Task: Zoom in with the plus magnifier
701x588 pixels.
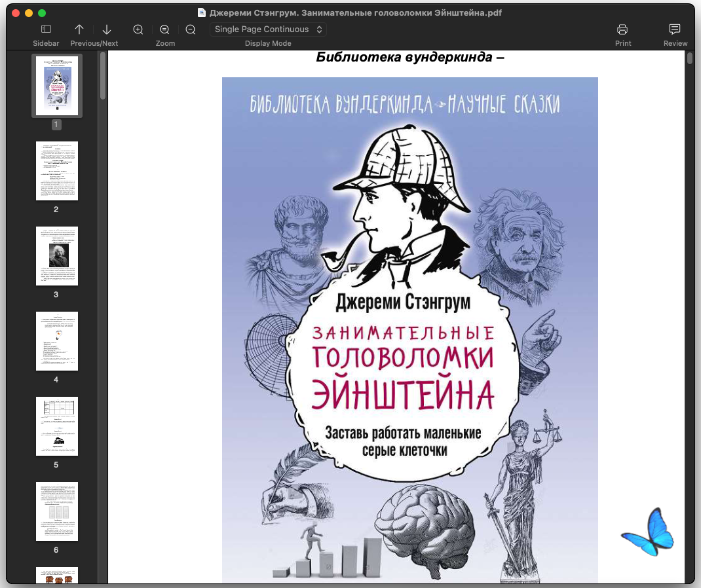Action: point(138,29)
